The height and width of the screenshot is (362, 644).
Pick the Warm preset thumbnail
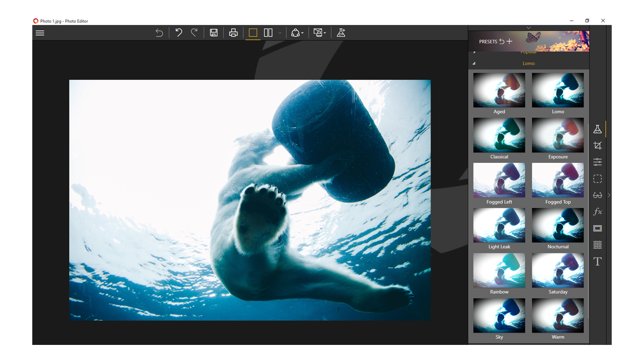pyautogui.click(x=558, y=316)
